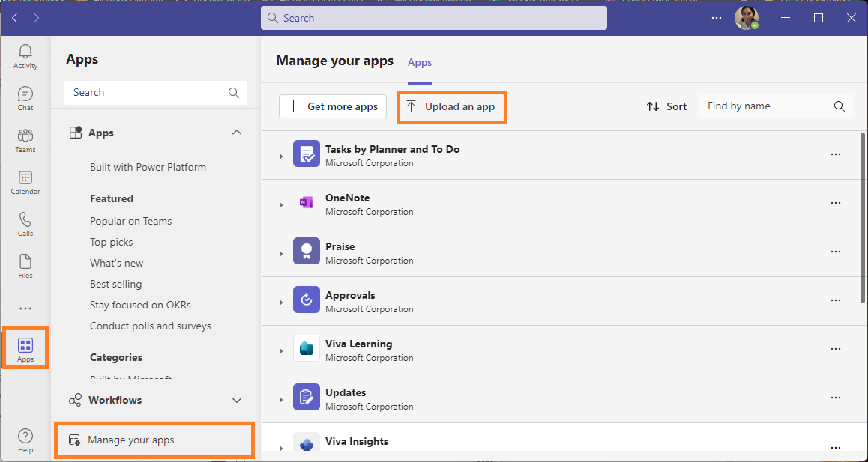868x462 pixels.
Task: Open Chat from the sidebar
Action: point(25,98)
